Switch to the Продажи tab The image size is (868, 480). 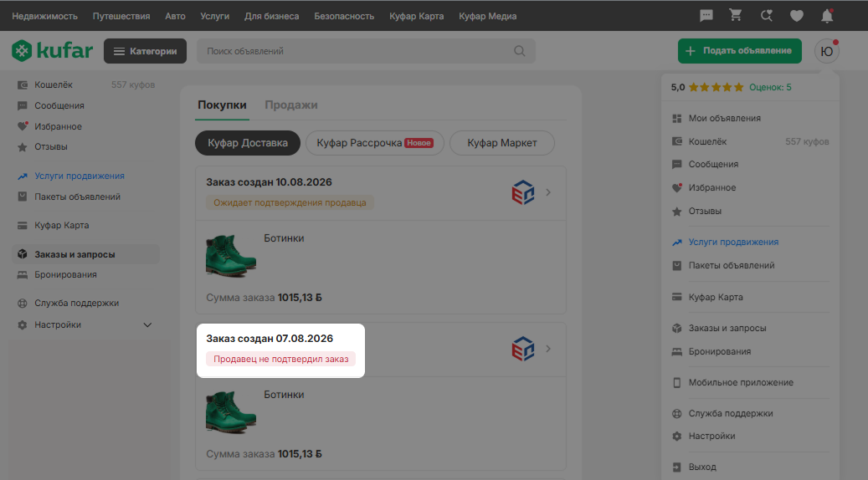coord(291,105)
